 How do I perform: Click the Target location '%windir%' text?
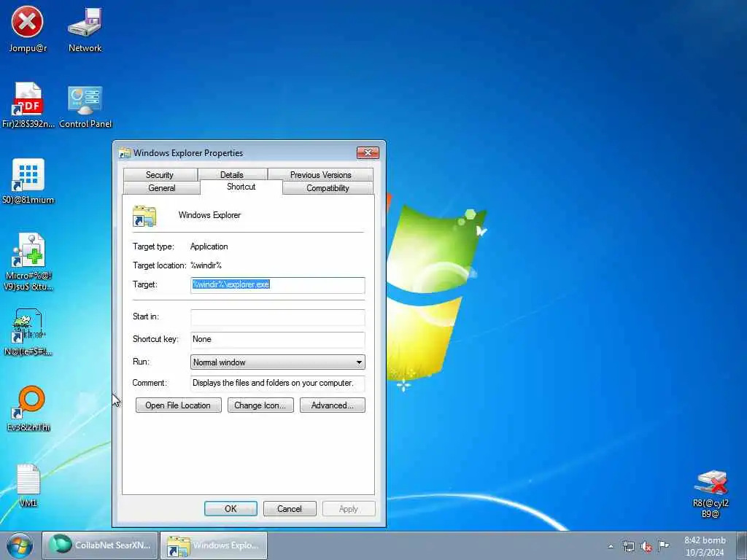[206, 265]
